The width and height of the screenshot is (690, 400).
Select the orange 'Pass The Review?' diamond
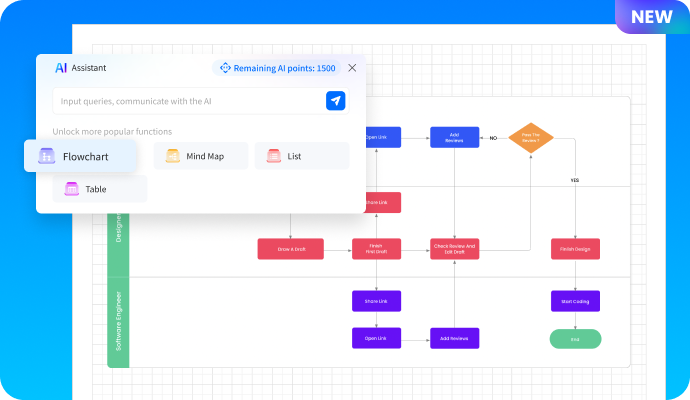pos(531,138)
